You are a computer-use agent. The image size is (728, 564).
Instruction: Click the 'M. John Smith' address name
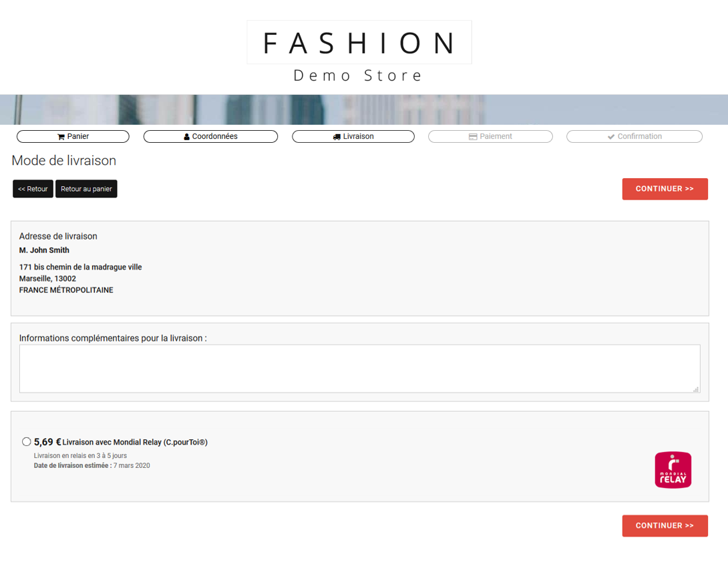coord(44,250)
